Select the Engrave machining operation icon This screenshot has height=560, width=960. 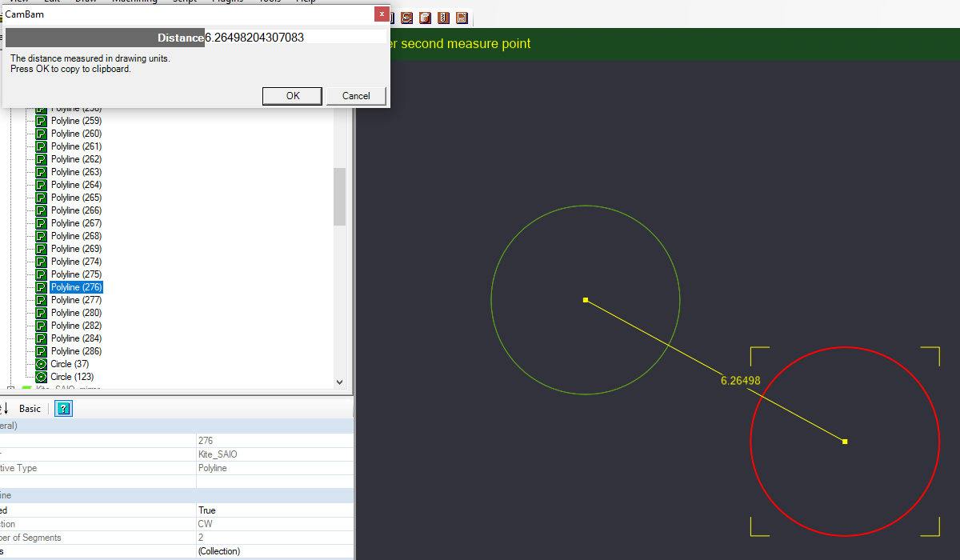pyautogui.click(x=406, y=18)
